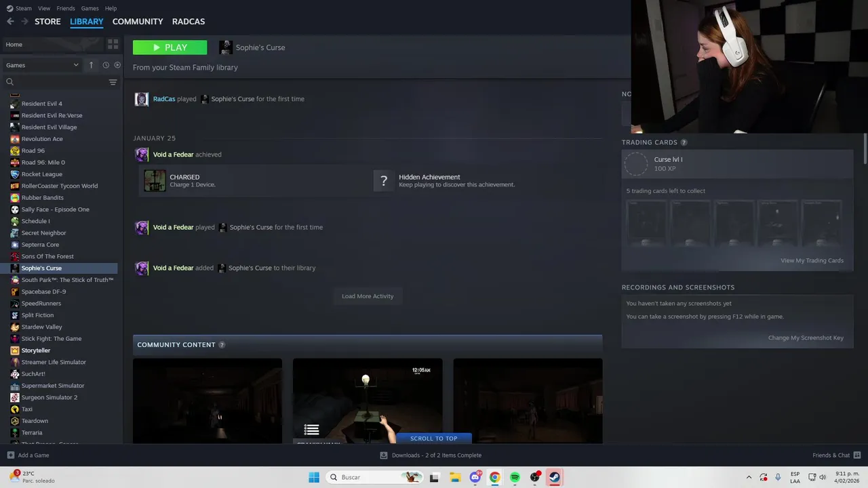Click Change My Screenshot Key
The width and height of the screenshot is (868, 488).
tap(806, 338)
